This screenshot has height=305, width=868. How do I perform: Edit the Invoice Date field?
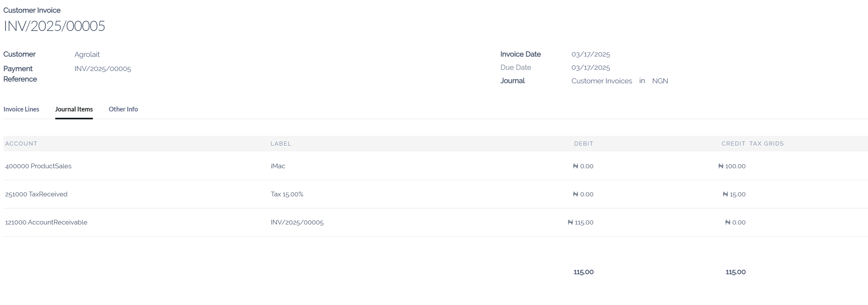tap(591, 54)
